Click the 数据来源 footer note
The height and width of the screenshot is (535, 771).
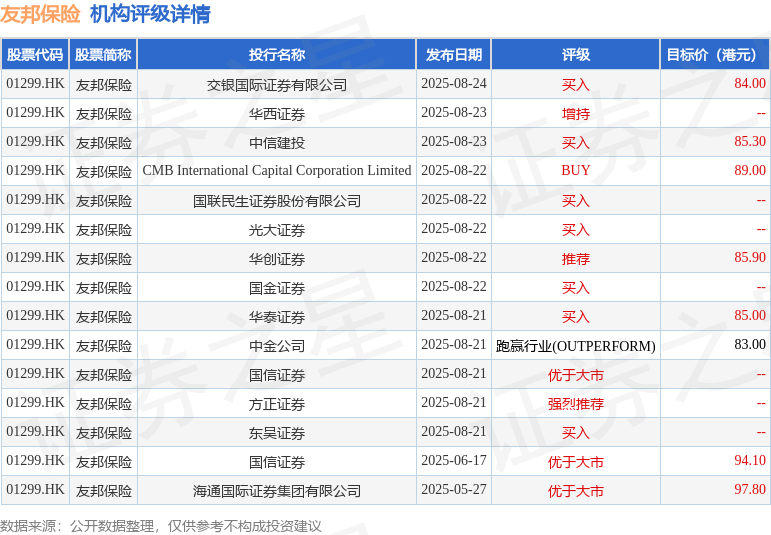pos(161,527)
